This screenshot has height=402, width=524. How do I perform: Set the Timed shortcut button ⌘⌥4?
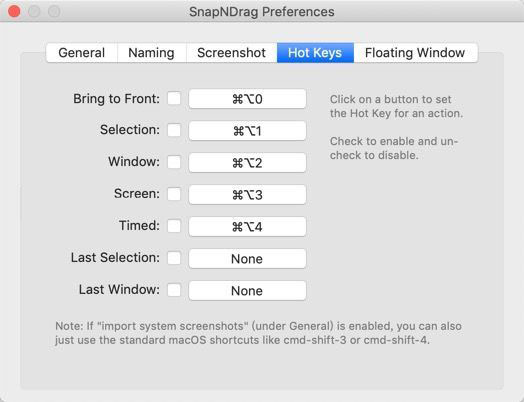(x=247, y=227)
